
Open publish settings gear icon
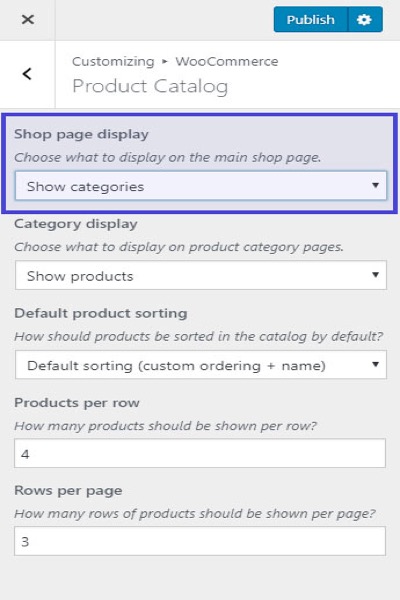[365, 20]
